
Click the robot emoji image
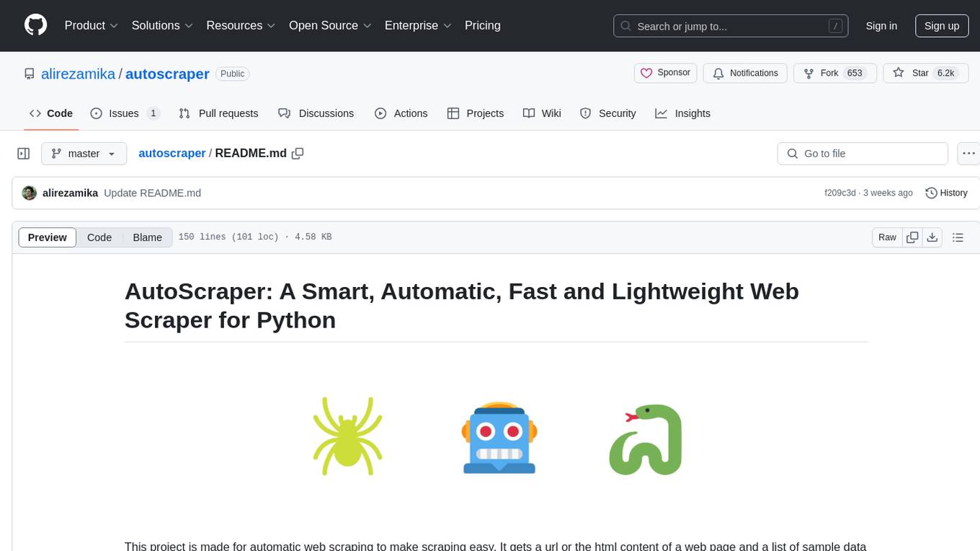point(499,437)
